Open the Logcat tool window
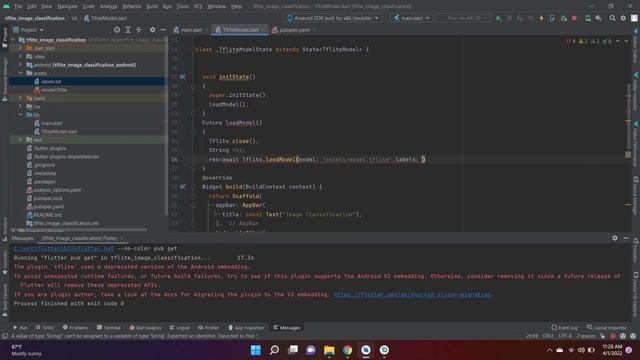This screenshot has width=640, height=360. click(x=180, y=328)
